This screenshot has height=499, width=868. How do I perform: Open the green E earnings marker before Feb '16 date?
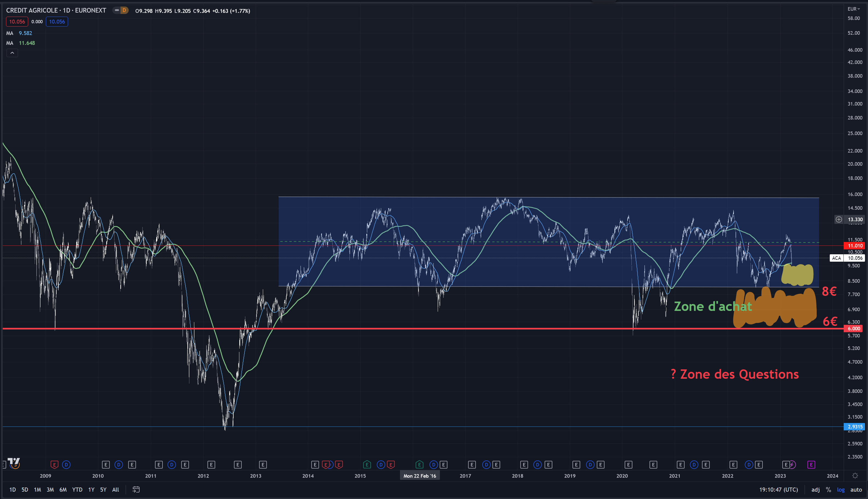[x=419, y=465]
